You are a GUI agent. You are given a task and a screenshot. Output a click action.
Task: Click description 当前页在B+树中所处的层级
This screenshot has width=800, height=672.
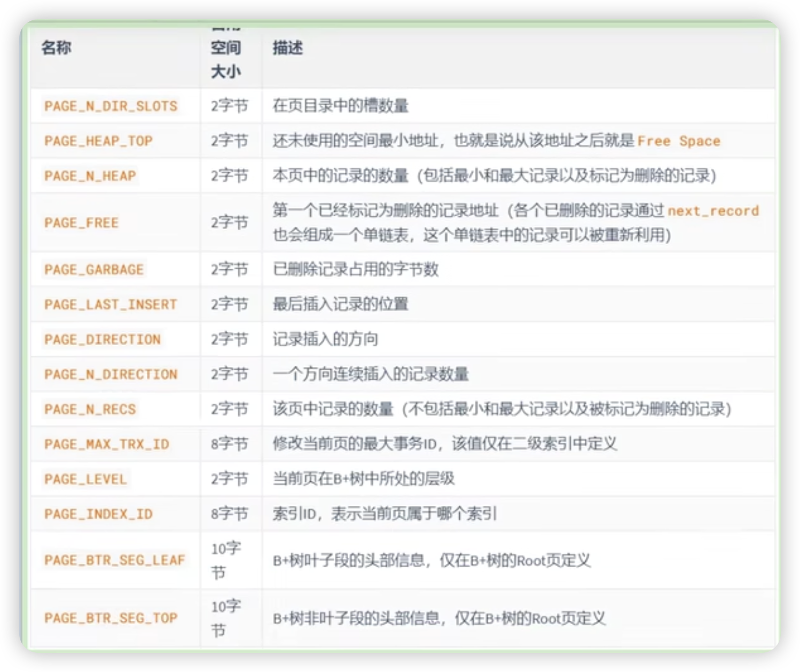point(364,479)
